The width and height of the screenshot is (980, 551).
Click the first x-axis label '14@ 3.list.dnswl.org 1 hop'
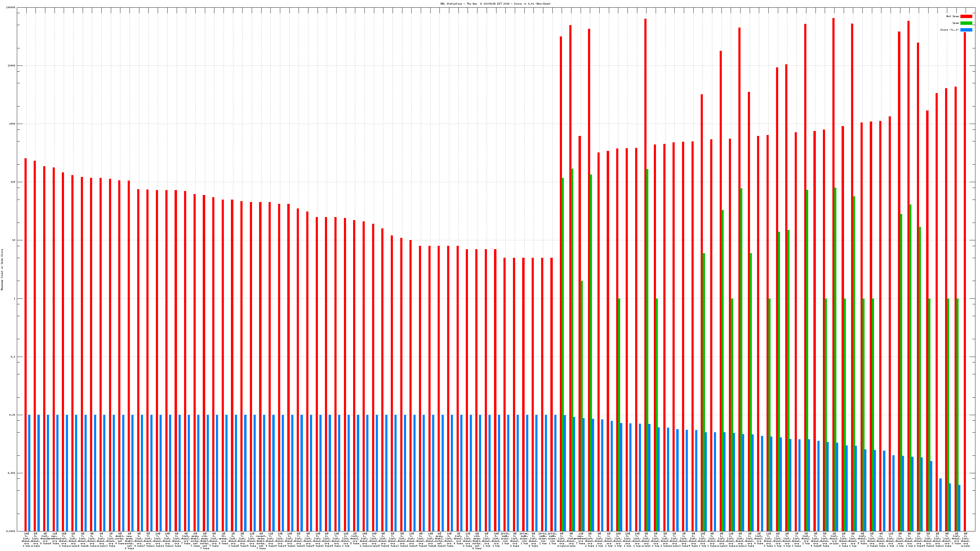coord(26,540)
